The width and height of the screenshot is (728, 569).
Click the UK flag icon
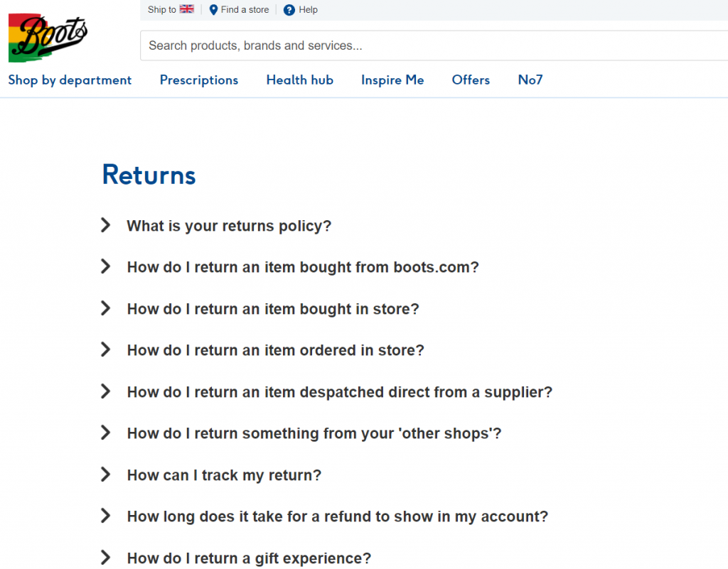187,9
